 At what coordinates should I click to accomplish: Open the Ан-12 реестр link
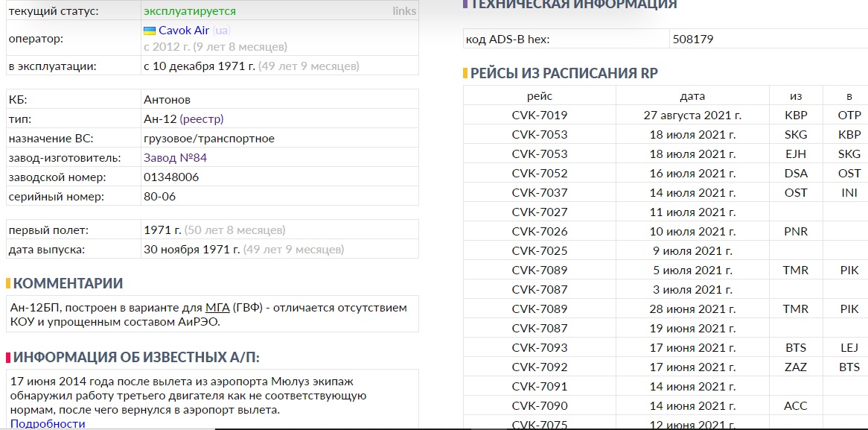[x=202, y=119]
